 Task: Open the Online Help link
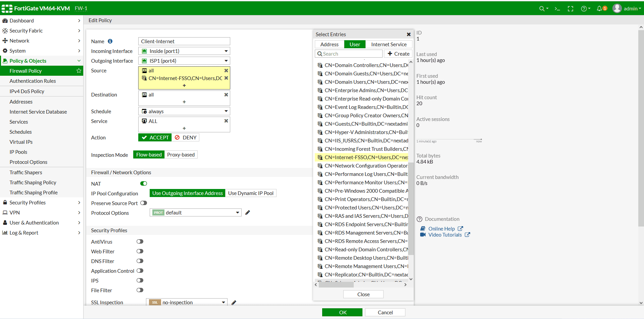[441, 229]
